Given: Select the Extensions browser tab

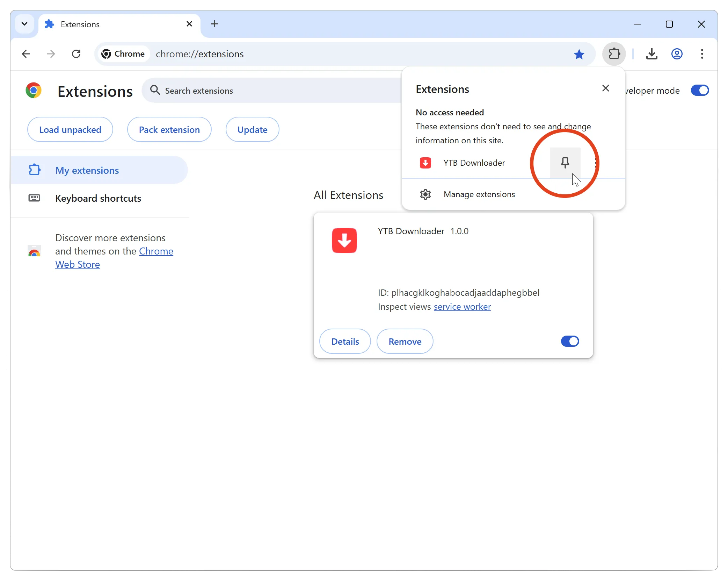Looking at the screenshot, I should tap(119, 24).
